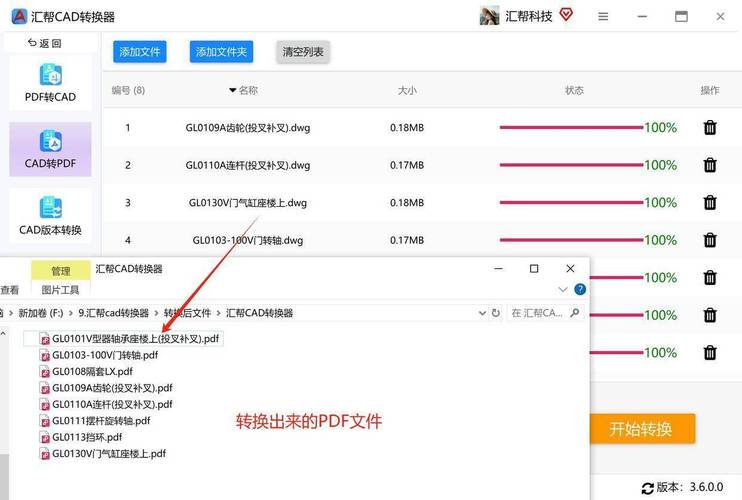Image resolution: width=742 pixels, height=500 pixels.
Task: Sort list by the 名称 column header
Action: pyautogui.click(x=244, y=90)
